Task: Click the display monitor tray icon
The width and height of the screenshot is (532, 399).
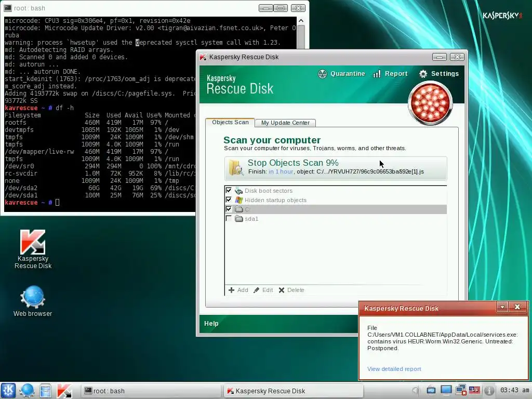Action: pos(446,391)
